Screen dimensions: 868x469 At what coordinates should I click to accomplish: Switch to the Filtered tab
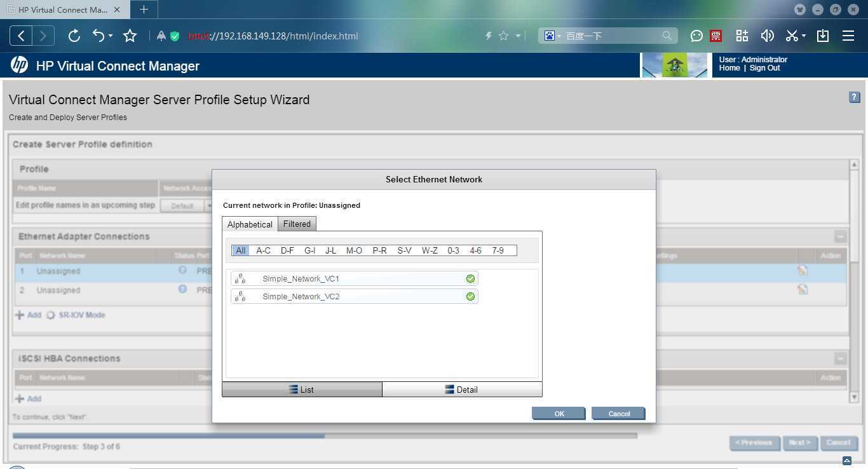(x=297, y=224)
